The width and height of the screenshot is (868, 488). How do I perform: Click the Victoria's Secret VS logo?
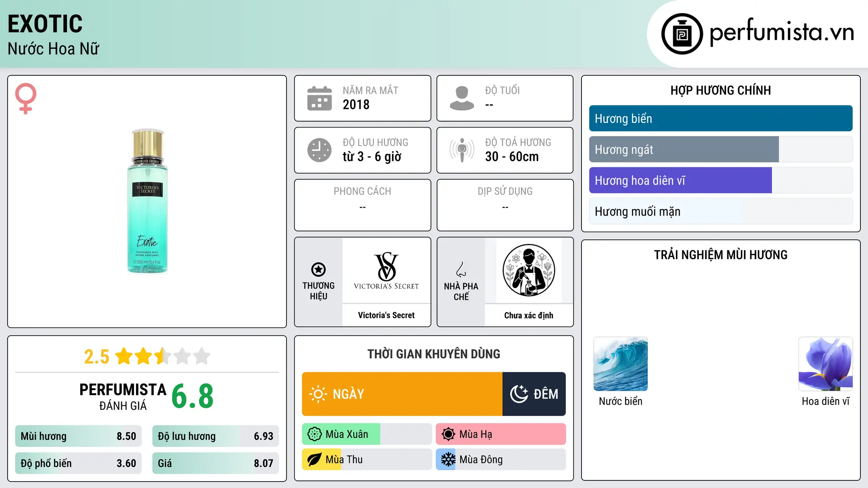(386, 271)
